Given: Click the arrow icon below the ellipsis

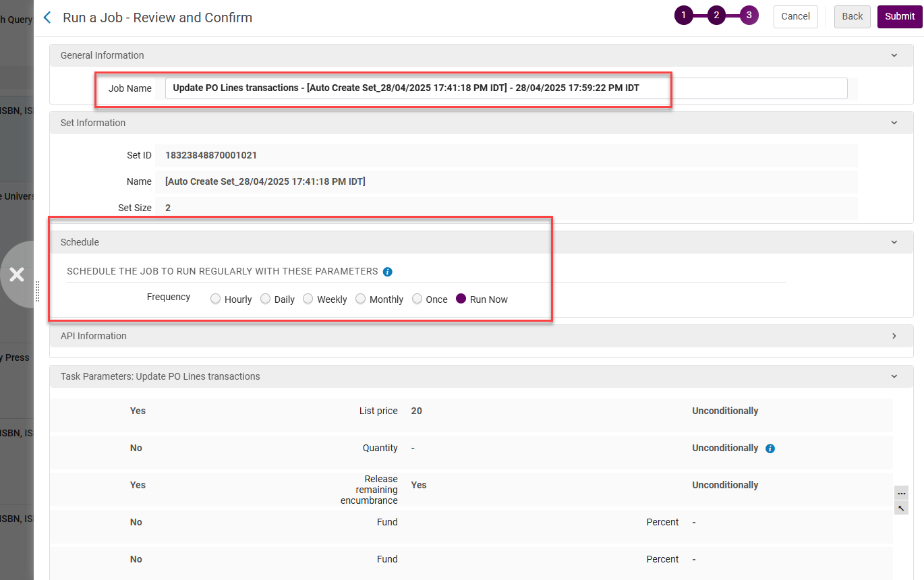Looking at the screenshot, I should [x=901, y=508].
